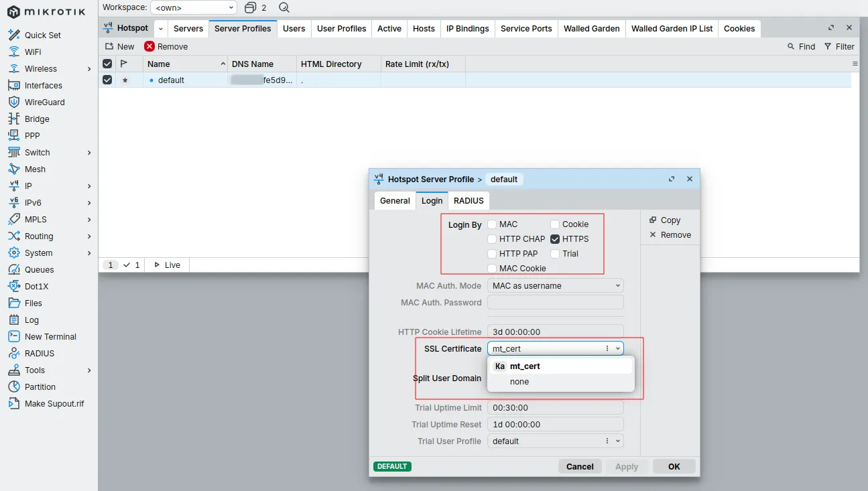Launch New Terminal from the sidebar
The height and width of the screenshot is (491, 868).
click(x=50, y=336)
